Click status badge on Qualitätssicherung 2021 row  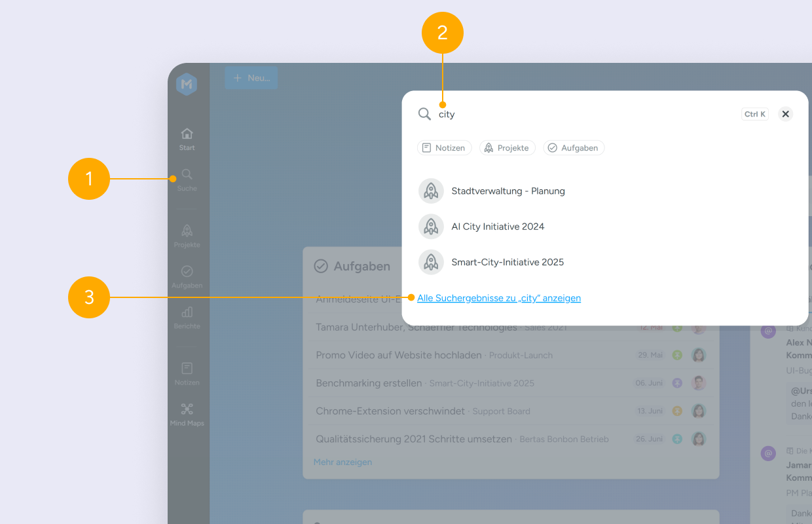point(678,439)
